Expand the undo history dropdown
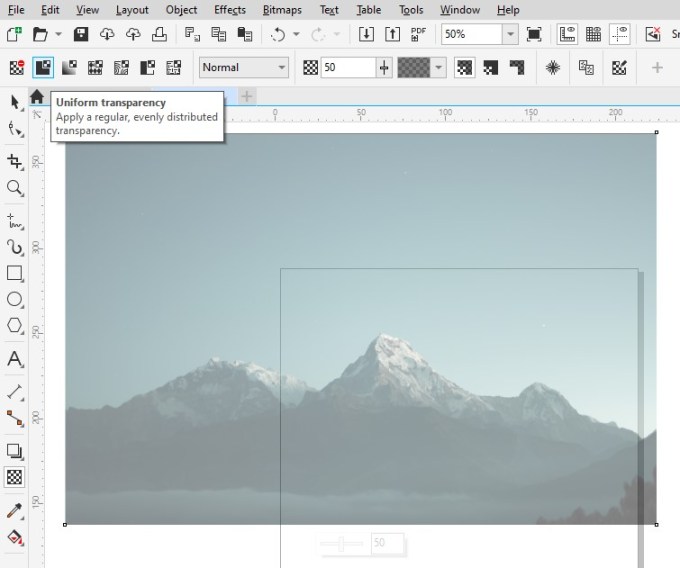The height and width of the screenshot is (568, 680). 296,34
